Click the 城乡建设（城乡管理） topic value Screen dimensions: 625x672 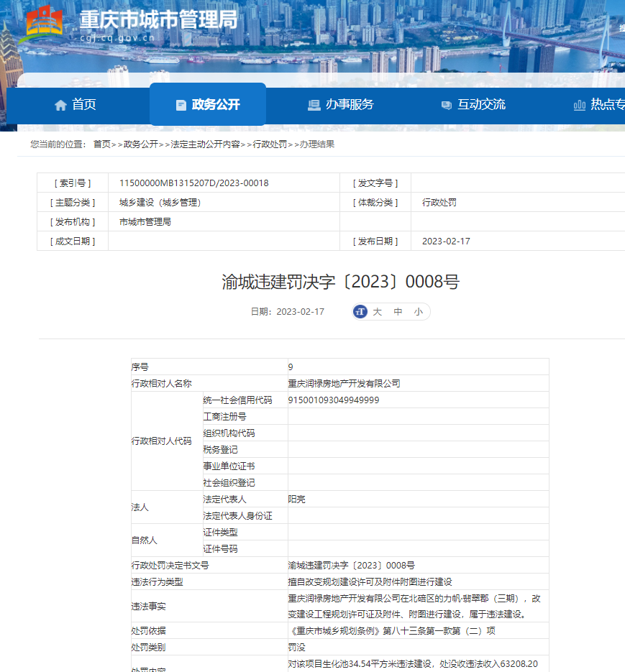[x=160, y=202]
